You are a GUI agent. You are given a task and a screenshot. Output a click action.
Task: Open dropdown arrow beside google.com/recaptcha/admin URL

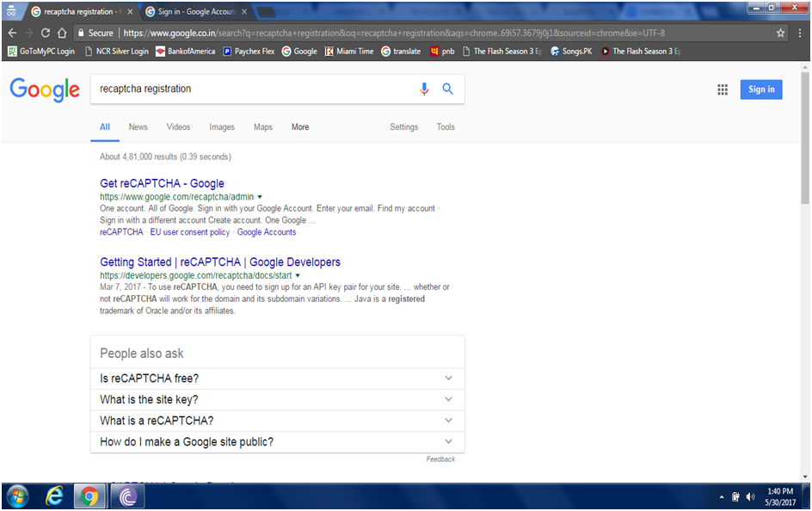click(260, 197)
